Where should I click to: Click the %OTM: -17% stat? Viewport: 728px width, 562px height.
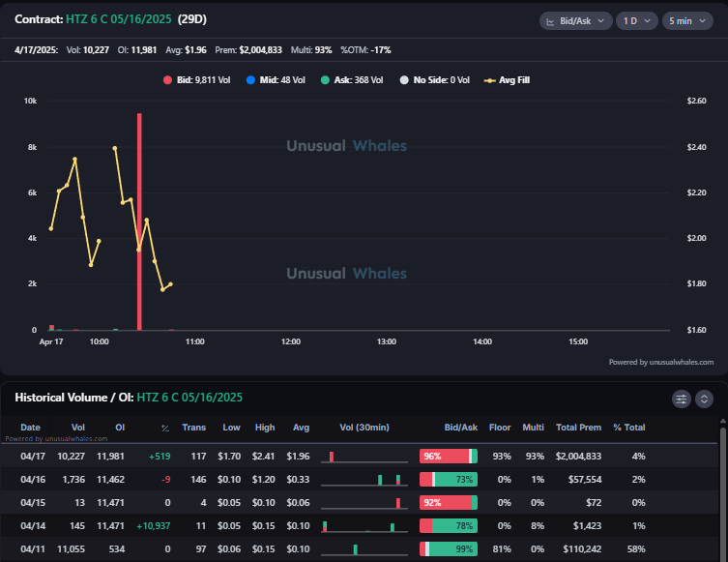[x=365, y=49]
